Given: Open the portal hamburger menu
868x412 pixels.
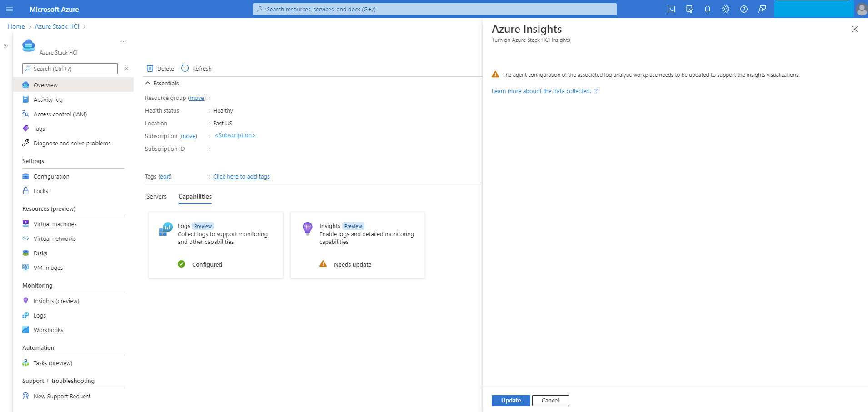Looking at the screenshot, I should [10, 9].
